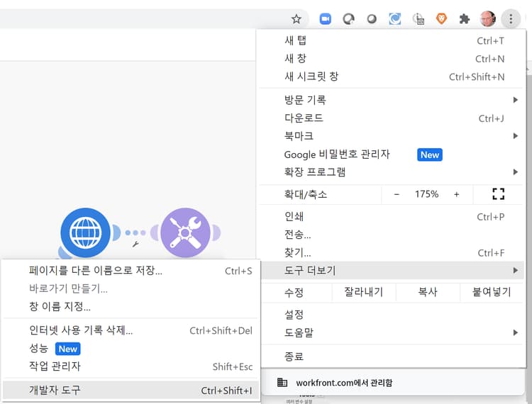Viewport: 532px width, 404px height.
Task: Open 설정 menu item
Action: pyautogui.click(x=392, y=315)
